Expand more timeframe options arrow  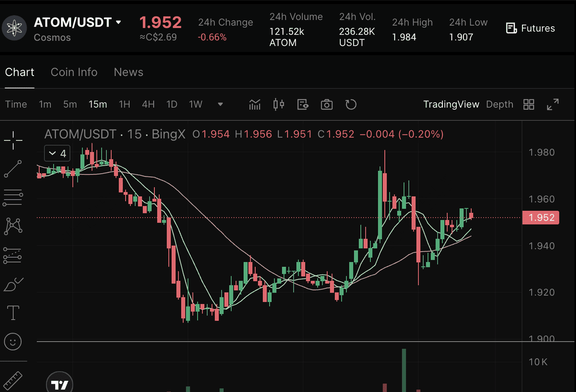coord(220,104)
